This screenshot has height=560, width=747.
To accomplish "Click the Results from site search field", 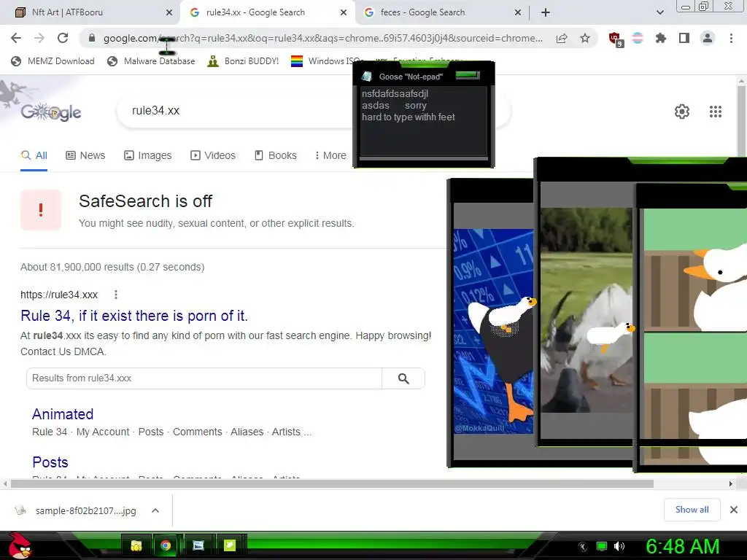I will (x=205, y=378).
